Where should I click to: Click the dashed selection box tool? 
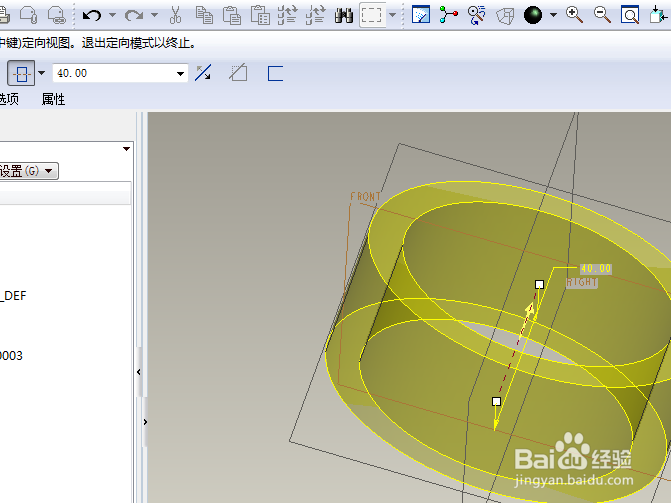point(371,15)
